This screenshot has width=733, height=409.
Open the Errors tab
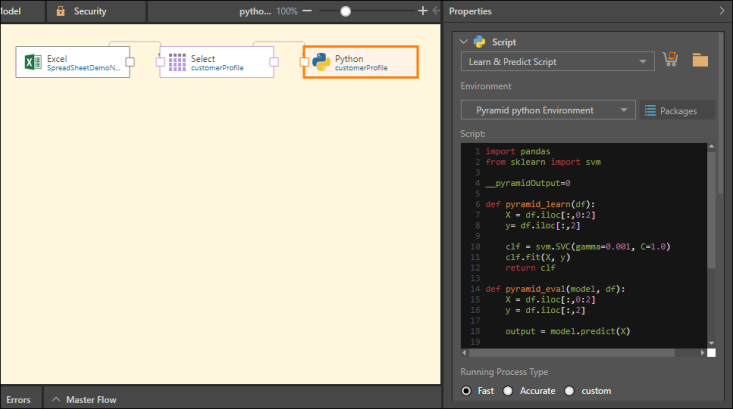(x=17, y=400)
